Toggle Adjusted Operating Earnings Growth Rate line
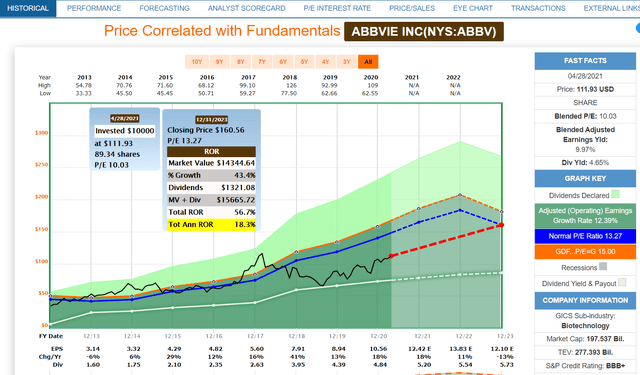This screenshot has width=640, height=375. click(585, 215)
